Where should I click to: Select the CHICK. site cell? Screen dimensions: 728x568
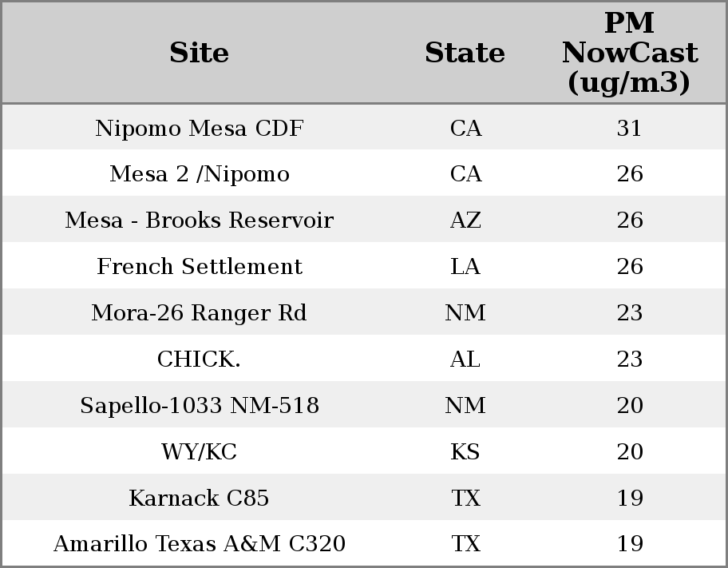[199, 359]
